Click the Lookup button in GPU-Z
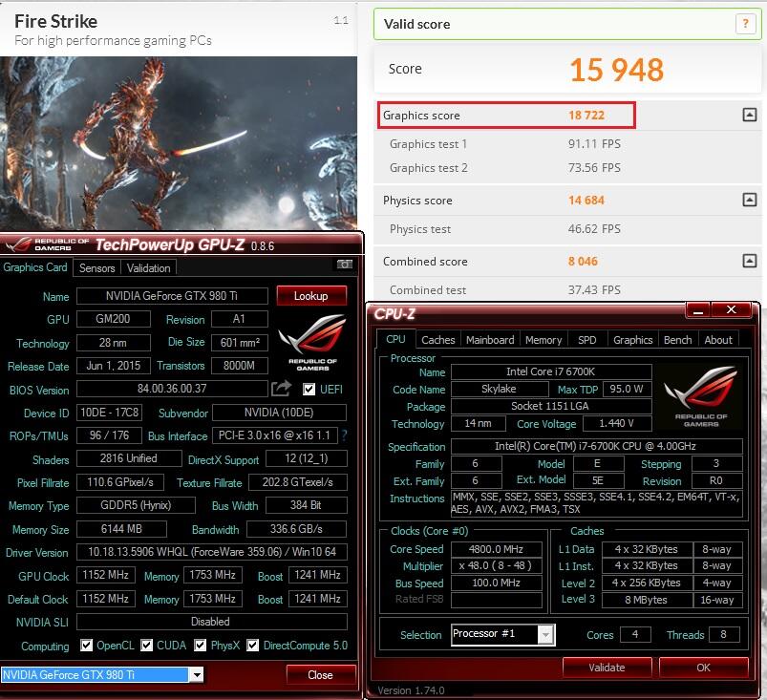The image size is (767, 700). point(311,296)
